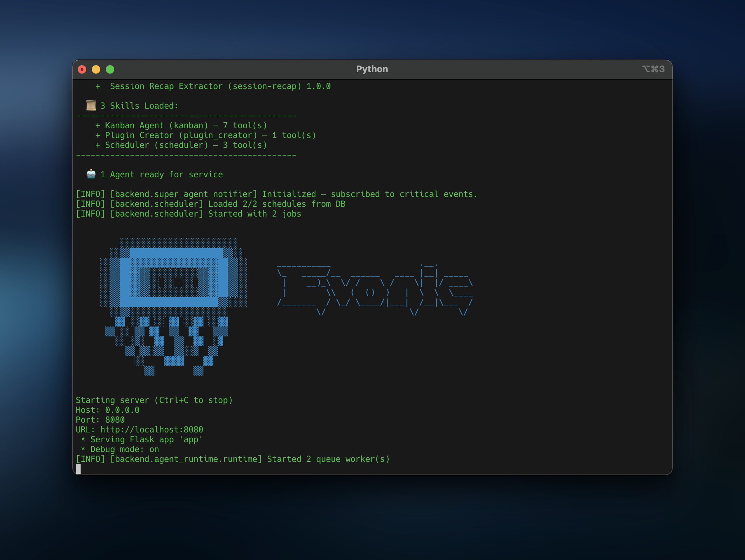Click the Scheduler 3 tool(s) line

coord(181,145)
